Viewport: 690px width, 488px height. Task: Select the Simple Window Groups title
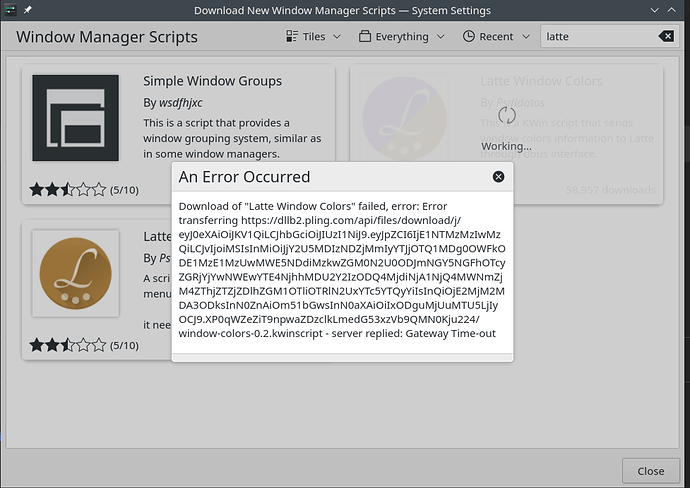coord(212,81)
